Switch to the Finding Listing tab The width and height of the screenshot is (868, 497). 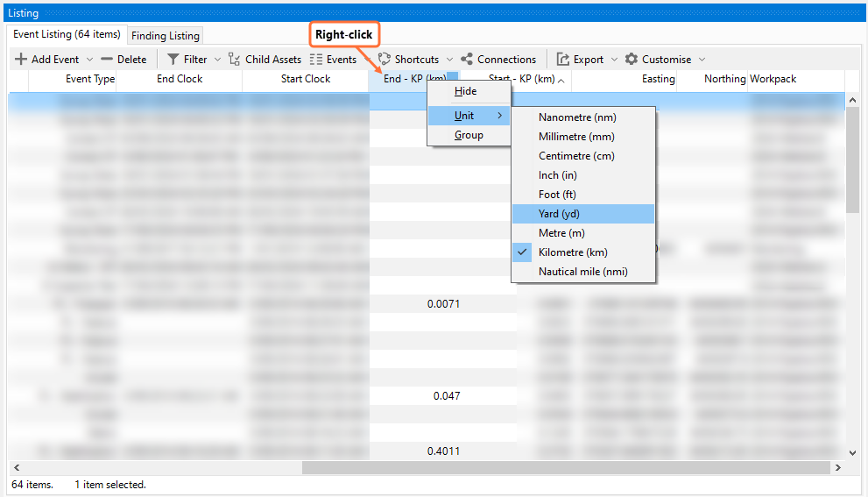pyautogui.click(x=166, y=36)
